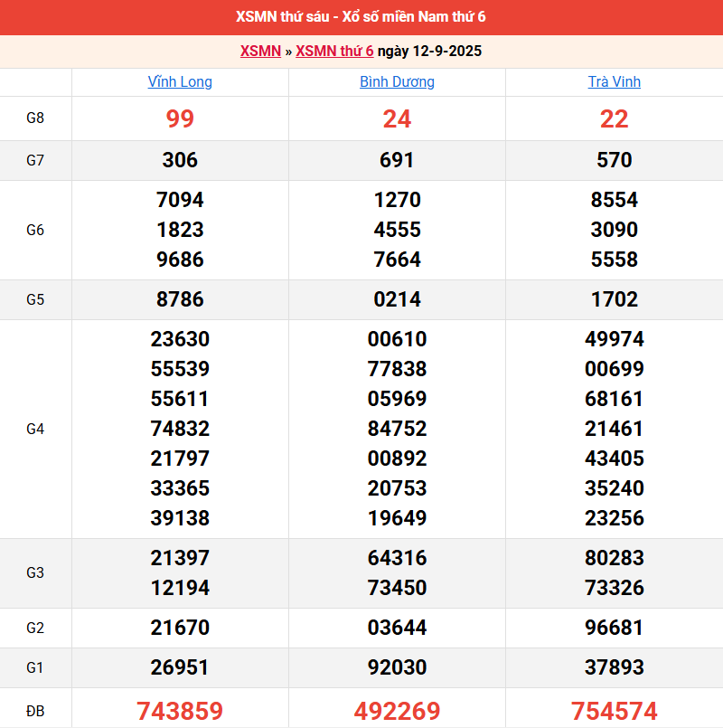
Task: Click G4 number 49974
Action: pos(615,339)
